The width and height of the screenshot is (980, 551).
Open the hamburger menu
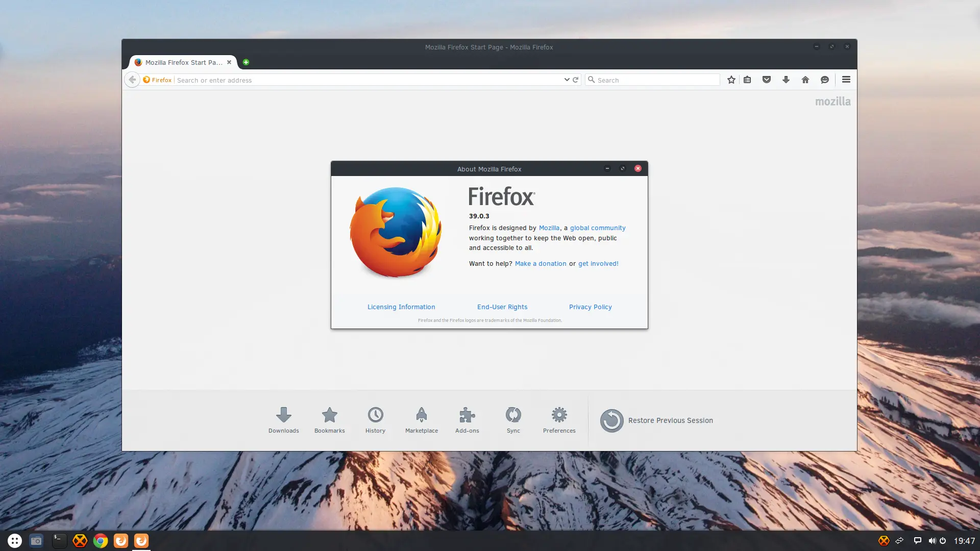tap(846, 80)
